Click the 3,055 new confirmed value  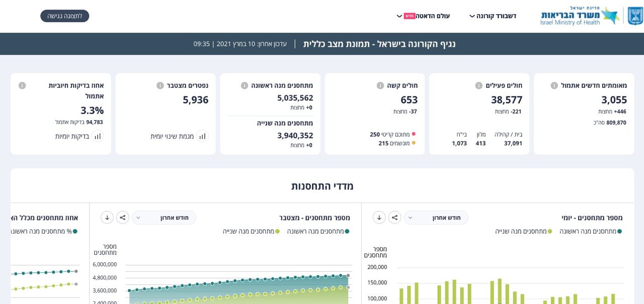[x=614, y=99]
